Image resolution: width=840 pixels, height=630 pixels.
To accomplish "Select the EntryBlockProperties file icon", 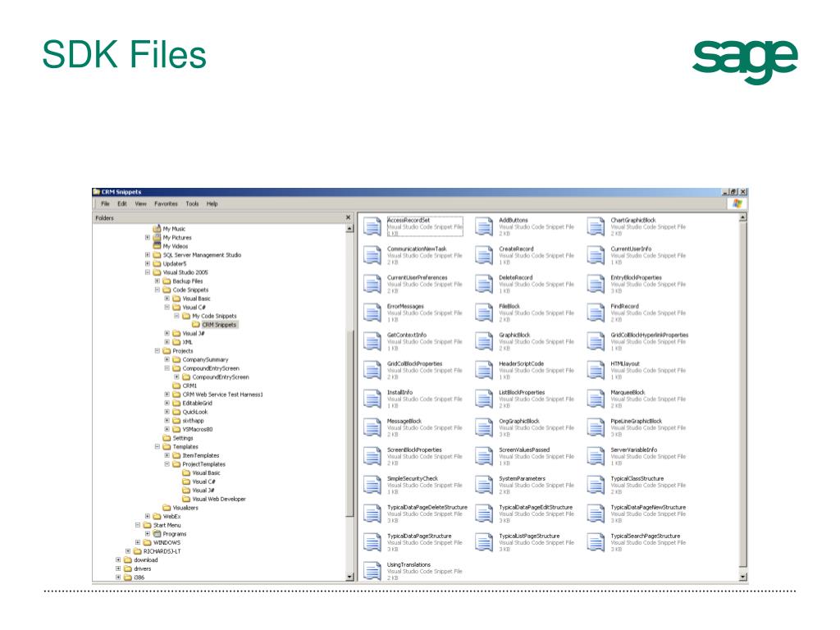I will coord(596,284).
